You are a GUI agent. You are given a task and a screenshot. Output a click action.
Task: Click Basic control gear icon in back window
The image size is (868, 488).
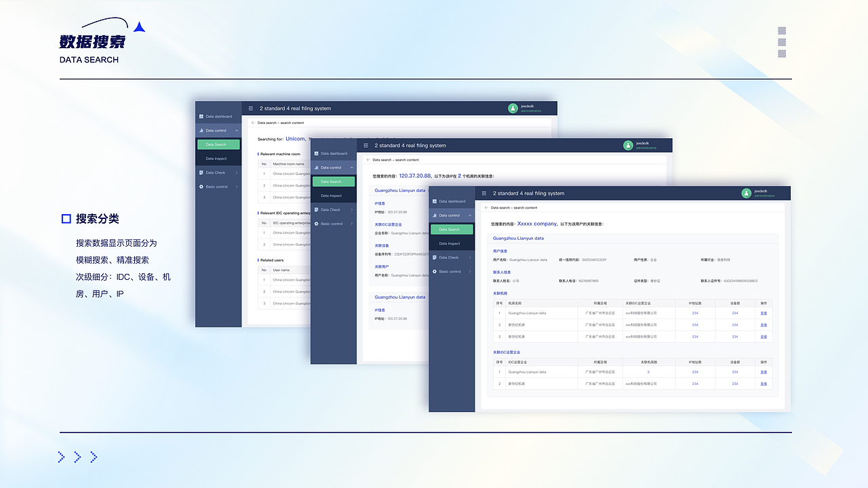[x=201, y=186]
